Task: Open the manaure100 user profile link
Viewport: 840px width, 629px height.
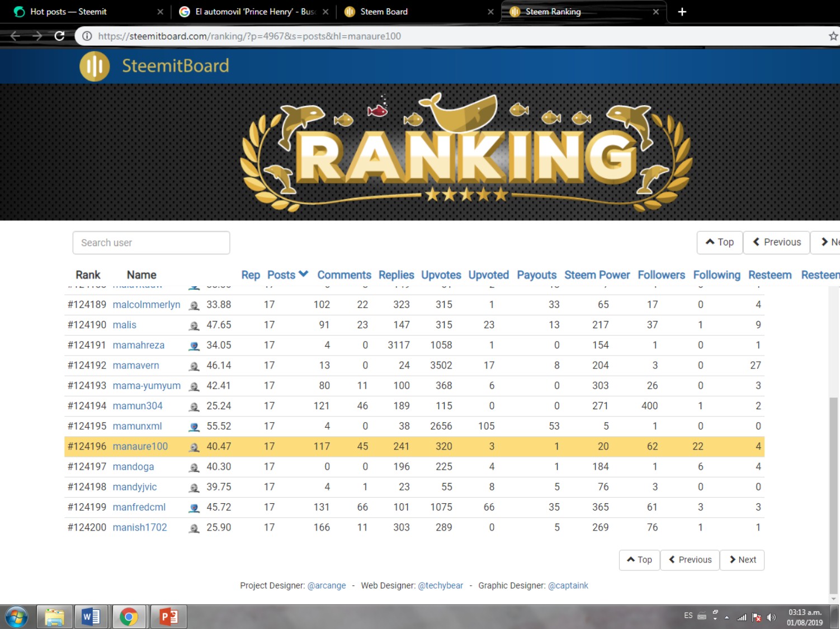Action: point(140,446)
